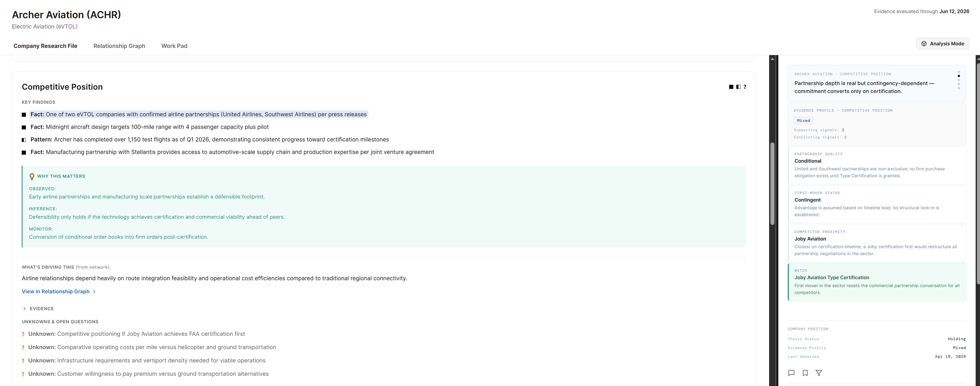Open the Competitor Proximity Joby Aviation card
The image size is (980, 386).
pos(877,243)
